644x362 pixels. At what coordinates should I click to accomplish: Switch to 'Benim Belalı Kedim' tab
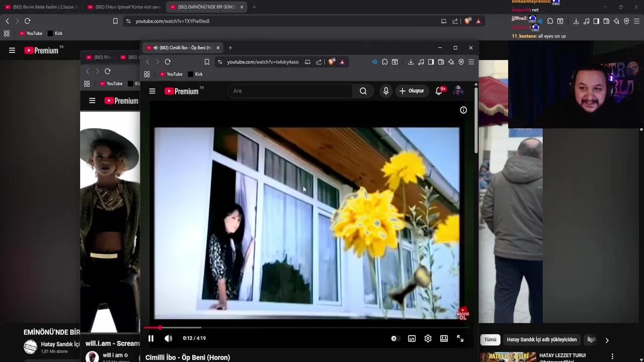click(41, 7)
